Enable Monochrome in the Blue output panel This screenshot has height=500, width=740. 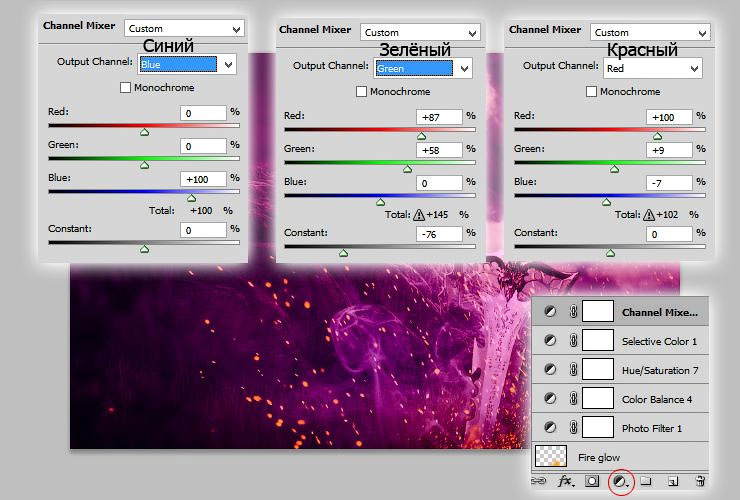125,87
